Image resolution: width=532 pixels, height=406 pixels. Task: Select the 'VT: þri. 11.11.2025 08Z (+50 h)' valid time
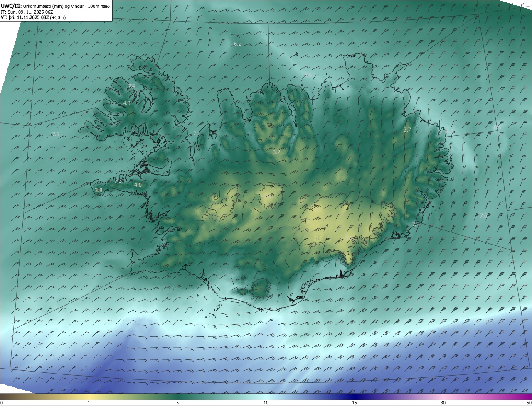click(33, 17)
